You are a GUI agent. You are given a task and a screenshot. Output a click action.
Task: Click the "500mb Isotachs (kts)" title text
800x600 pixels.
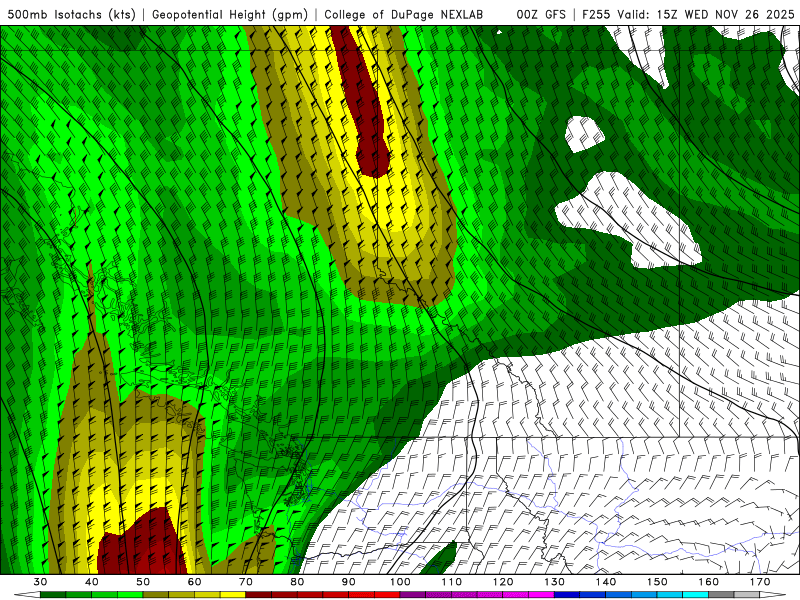[x=72, y=14]
